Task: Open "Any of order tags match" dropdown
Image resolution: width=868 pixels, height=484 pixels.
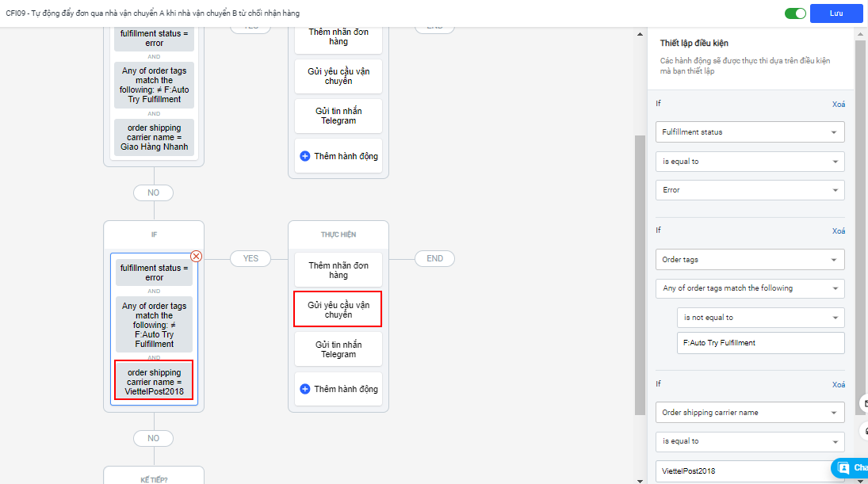Action: click(x=750, y=288)
